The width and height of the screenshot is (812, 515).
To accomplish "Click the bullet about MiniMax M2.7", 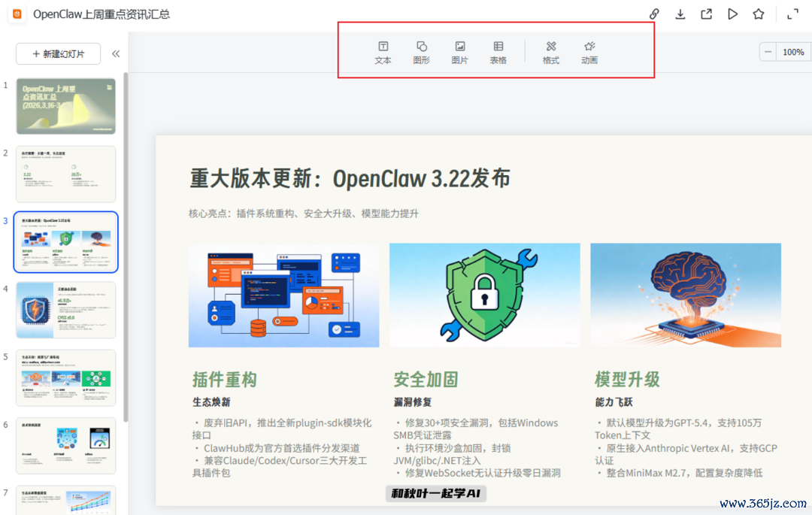I will pyautogui.click(x=680, y=473).
